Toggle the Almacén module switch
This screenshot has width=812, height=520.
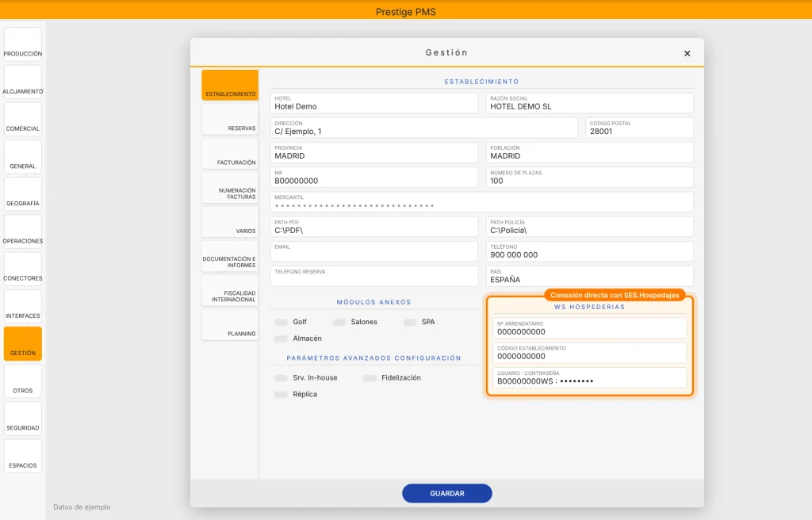[x=282, y=338]
